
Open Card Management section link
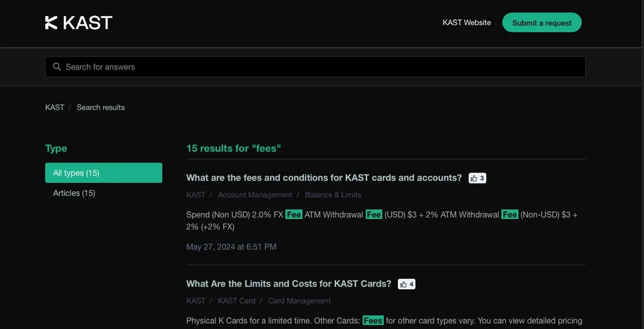[299, 301]
